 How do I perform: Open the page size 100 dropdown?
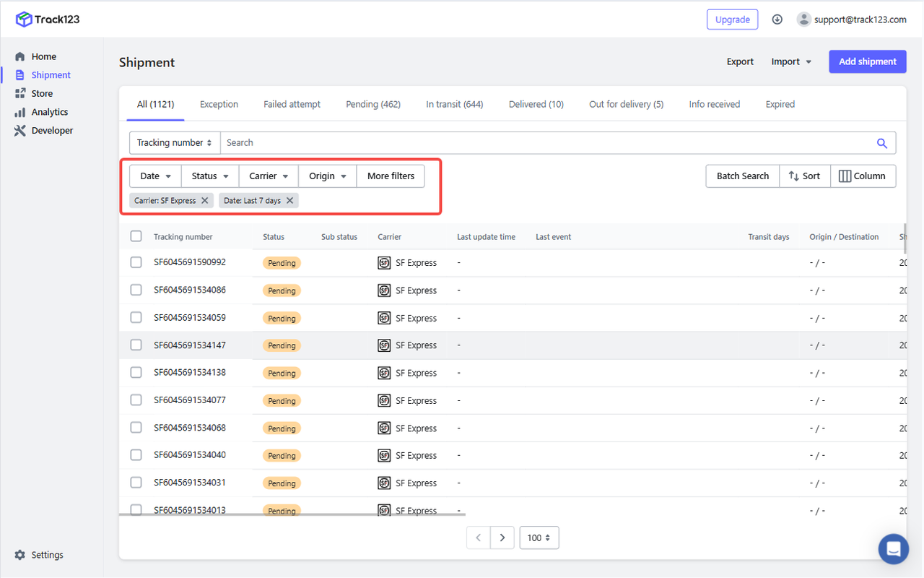click(x=539, y=538)
